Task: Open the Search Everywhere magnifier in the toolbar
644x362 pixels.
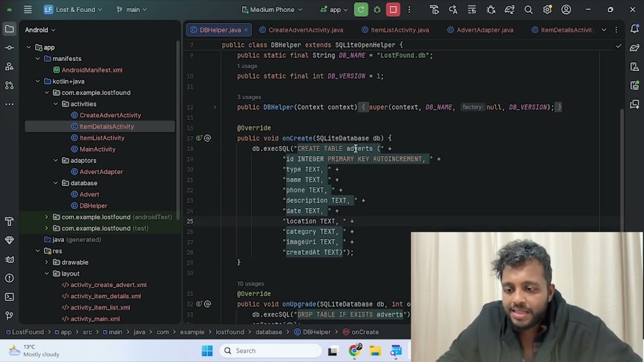Action: (528, 10)
